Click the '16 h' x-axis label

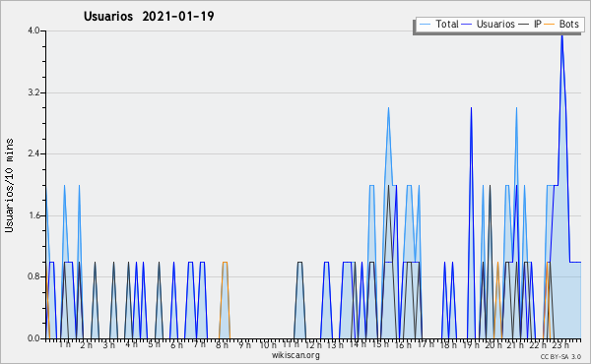pos(403,344)
